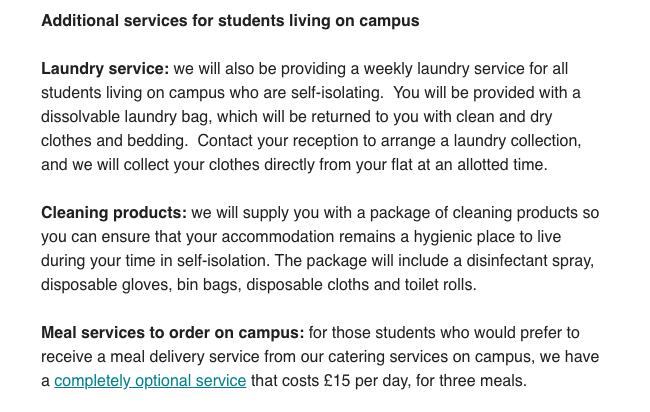Click the word 'self-isolating' in laundry paragraph

[x=337, y=93]
